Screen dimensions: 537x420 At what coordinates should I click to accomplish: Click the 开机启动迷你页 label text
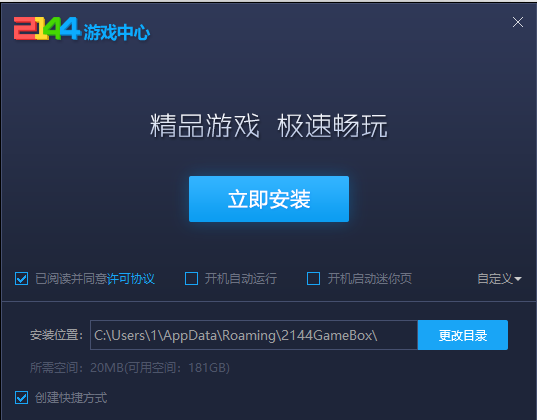pos(370,279)
